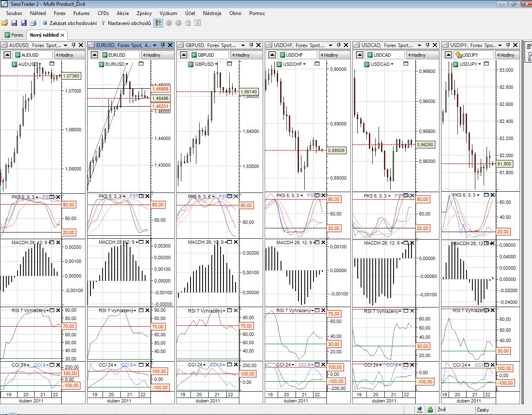Image resolution: width=532 pixels, height=415 pixels.
Task: Click the Save view floppy icon
Action: coord(14,23)
